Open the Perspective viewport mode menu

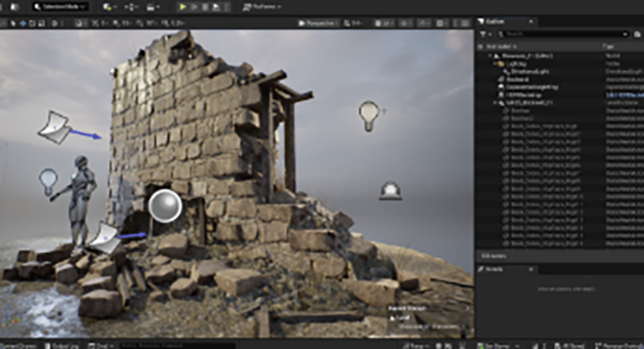click(318, 24)
